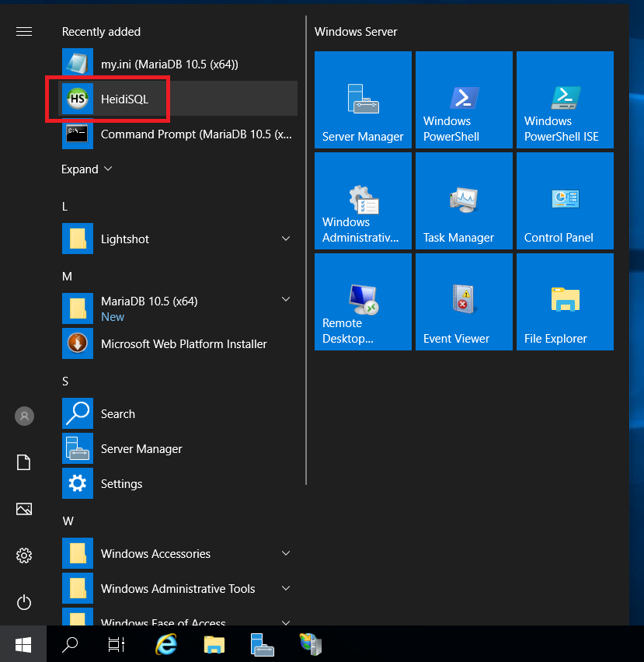Click the letter M group header
Viewport: 644px width, 662px height.
(x=67, y=276)
